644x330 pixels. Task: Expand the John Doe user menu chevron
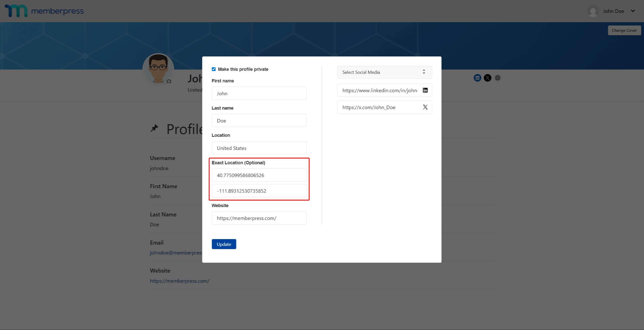coord(633,11)
